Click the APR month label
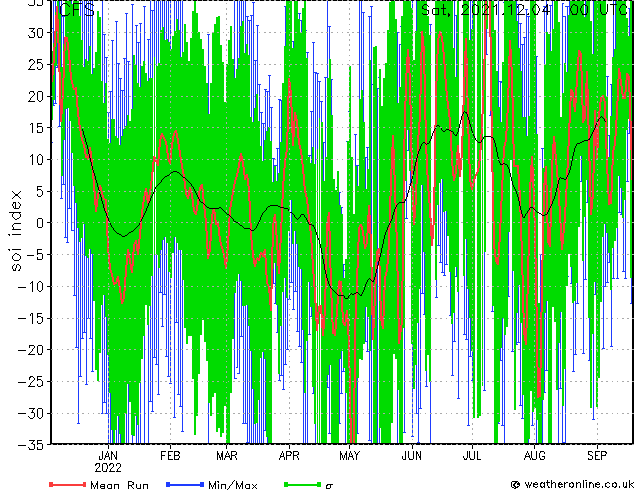 click(289, 456)
